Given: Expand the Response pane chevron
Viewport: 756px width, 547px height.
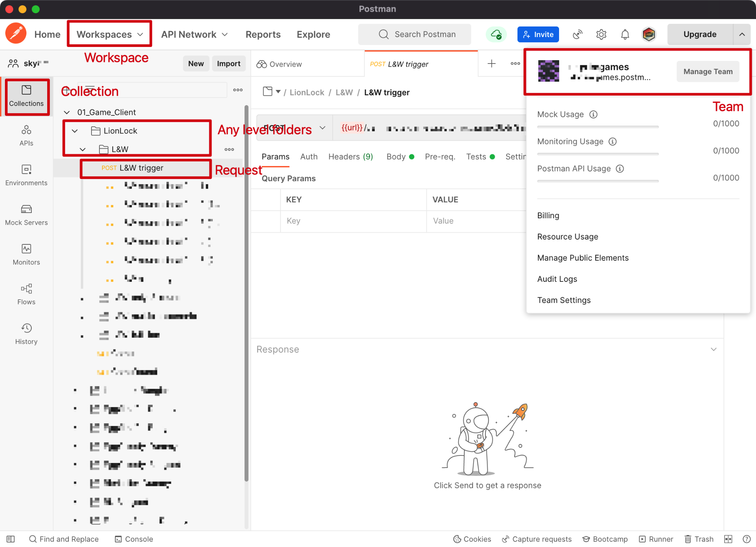Looking at the screenshot, I should (714, 349).
